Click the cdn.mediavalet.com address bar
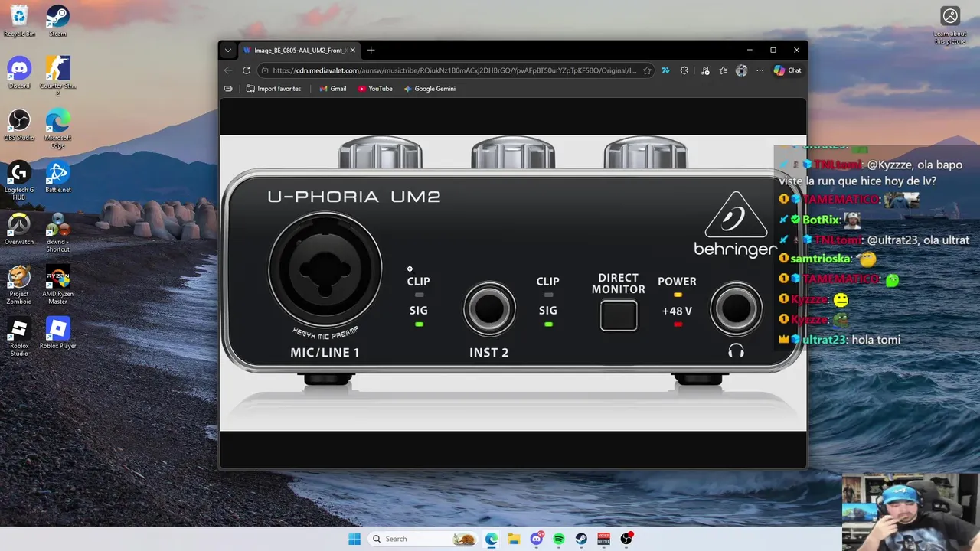 point(454,70)
